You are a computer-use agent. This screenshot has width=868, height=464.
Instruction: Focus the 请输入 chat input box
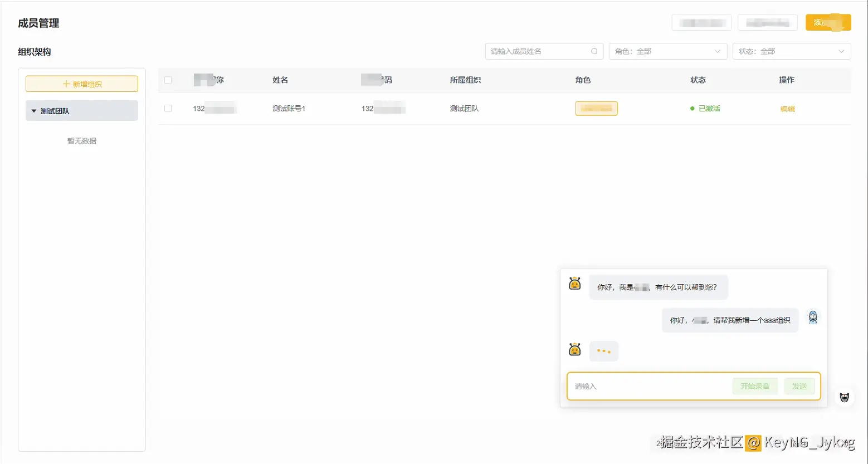click(649, 386)
